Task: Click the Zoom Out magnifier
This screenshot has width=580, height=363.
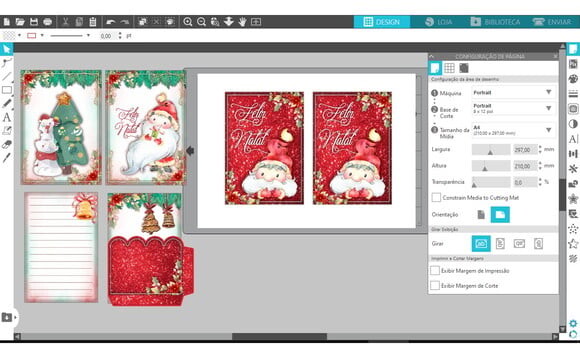Action: click(x=202, y=22)
